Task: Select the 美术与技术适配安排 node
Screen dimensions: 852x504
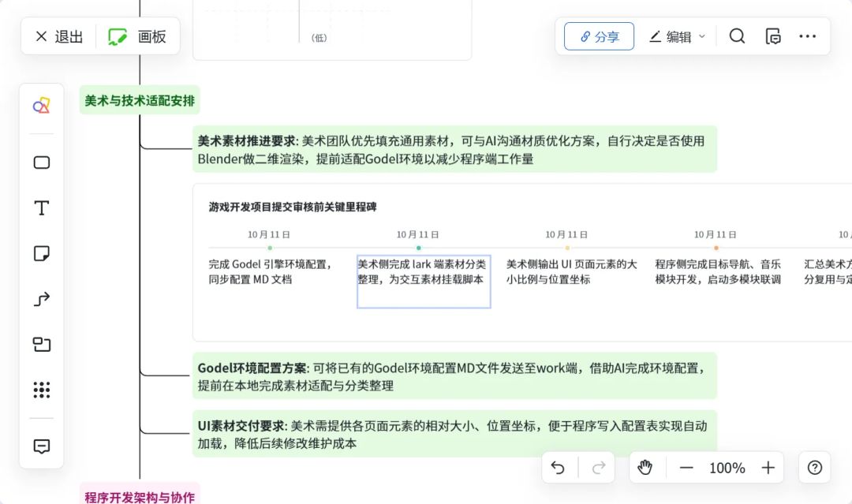Action: [140, 100]
